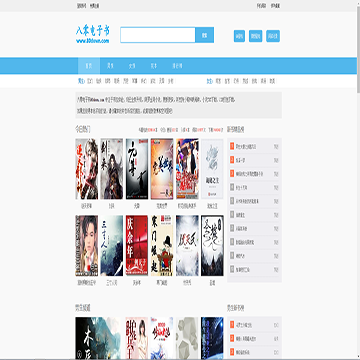This screenshot has width=360, height=360.
Task: Open the 逆天邪神 red cover thumbnail
Action: [87, 169]
